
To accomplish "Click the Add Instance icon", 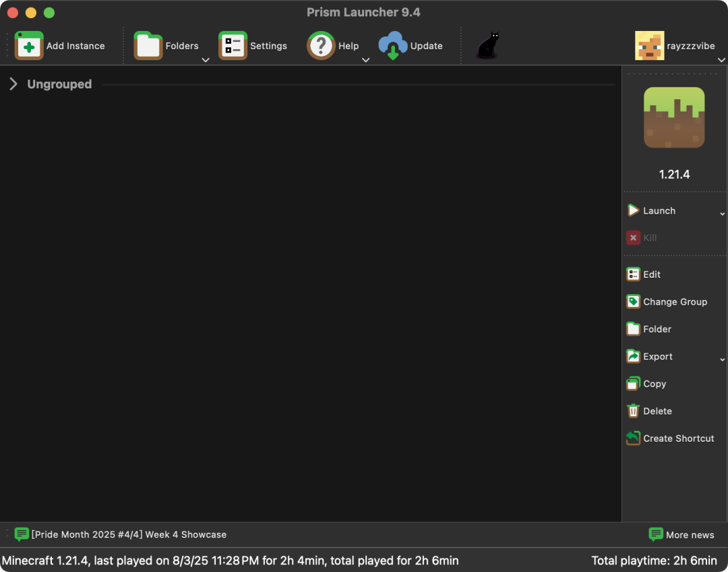I will (x=29, y=46).
